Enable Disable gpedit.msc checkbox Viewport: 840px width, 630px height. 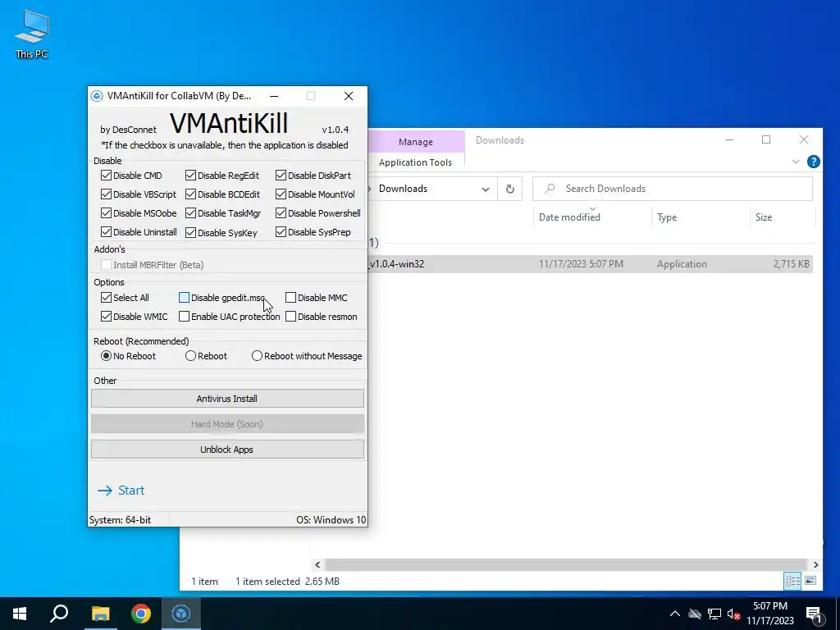click(184, 297)
